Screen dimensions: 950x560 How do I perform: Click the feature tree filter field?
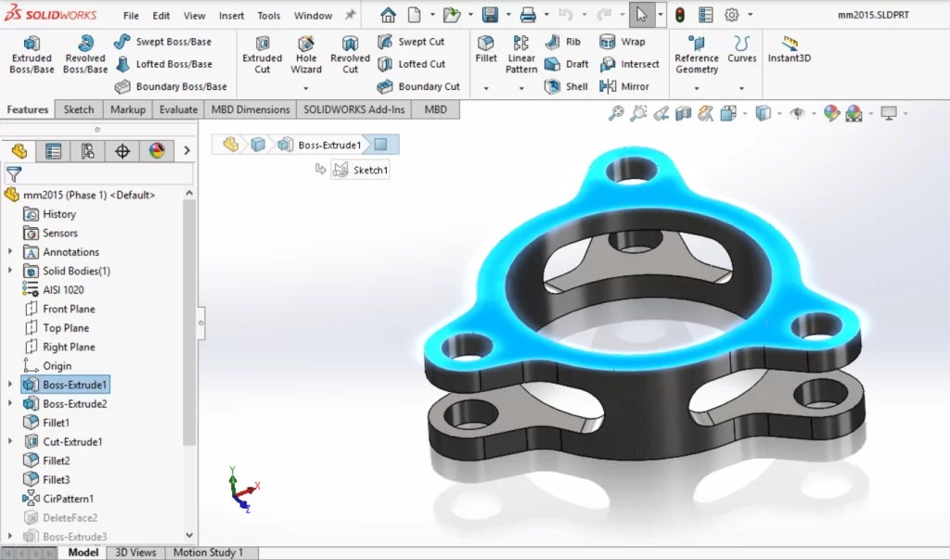click(99, 174)
